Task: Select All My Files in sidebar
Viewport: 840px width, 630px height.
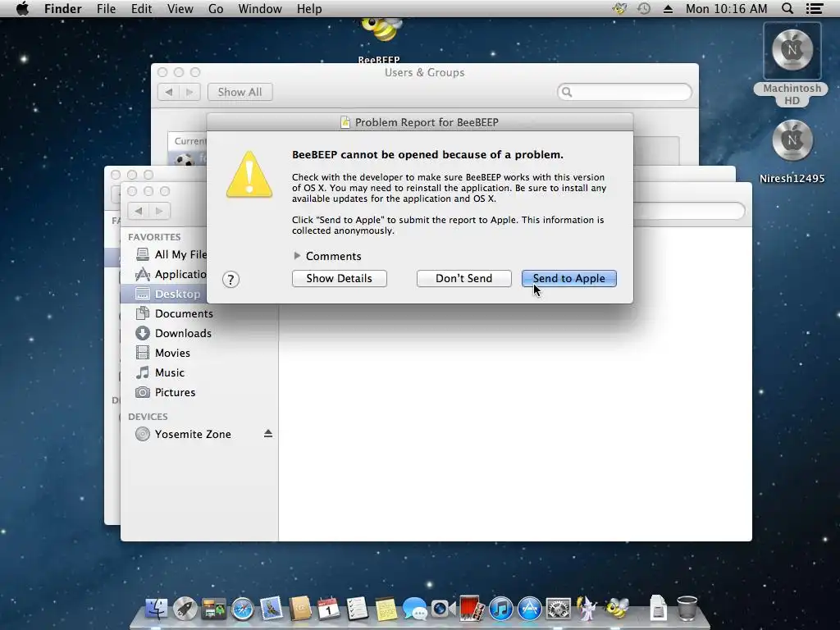Action: (x=171, y=254)
